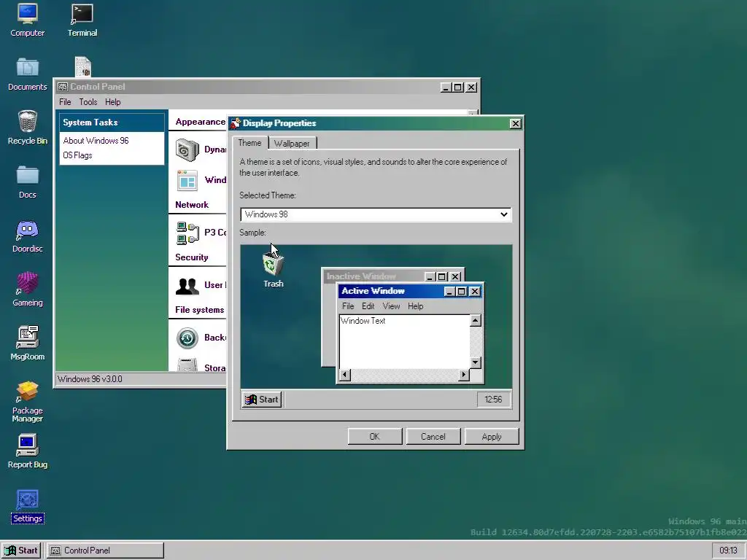Viewport: 747px width, 560px height.
Task: Select the Recycle Bin icon
Action: (27, 128)
